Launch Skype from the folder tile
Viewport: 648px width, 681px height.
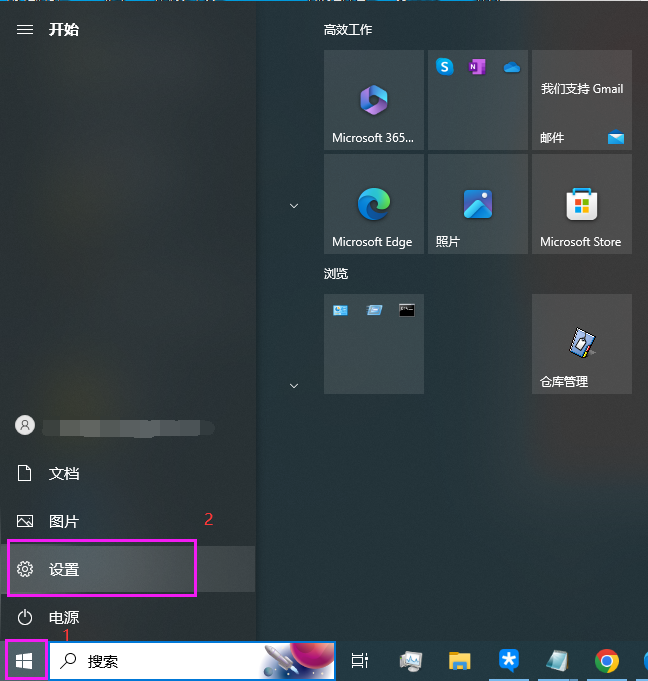coord(445,67)
